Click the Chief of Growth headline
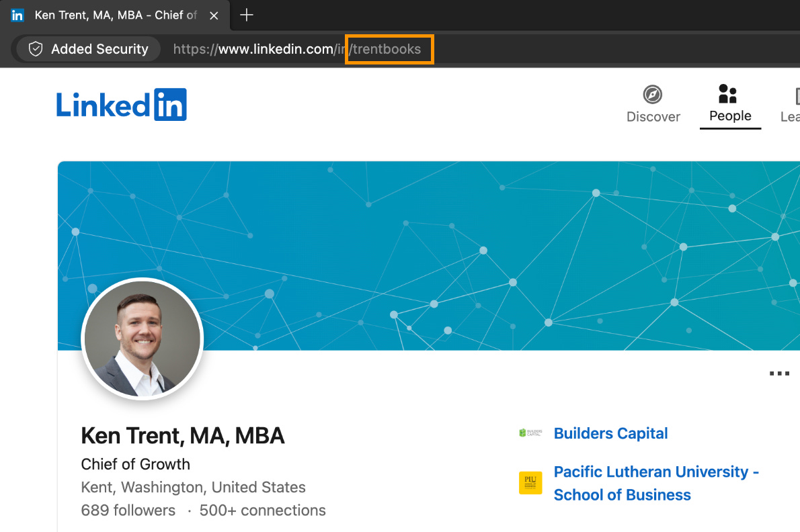The width and height of the screenshot is (800, 532). pyautogui.click(x=135, y=464)
